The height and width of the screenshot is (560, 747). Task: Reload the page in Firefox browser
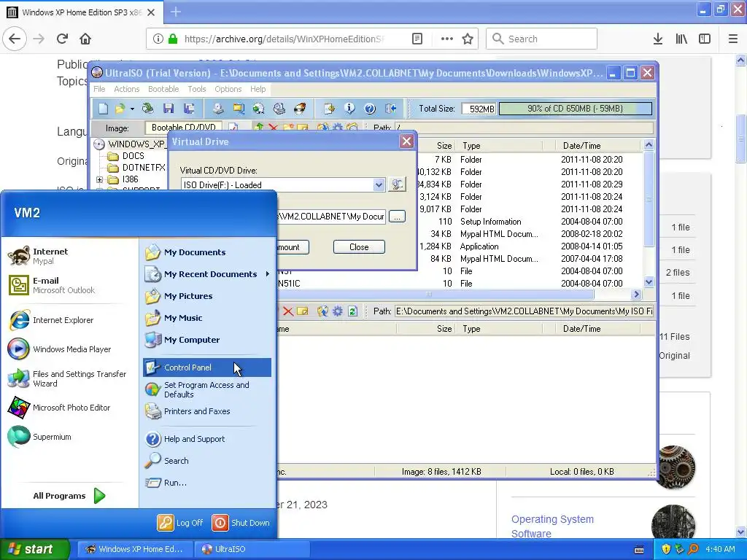[x=62, y=39]
